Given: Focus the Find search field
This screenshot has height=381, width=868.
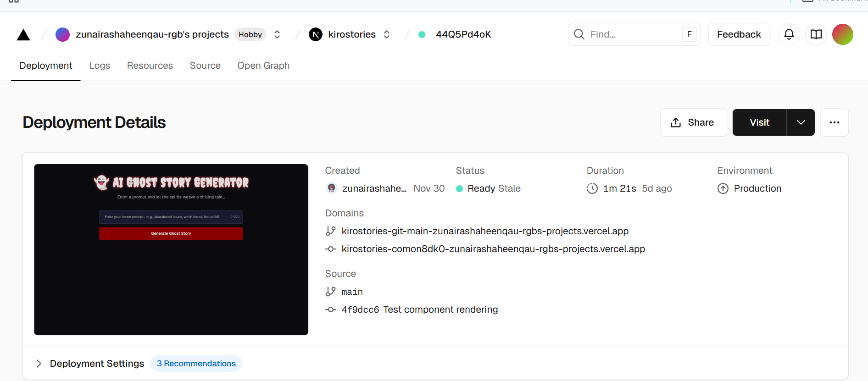Looking at the screenshot, I should [634, 34].
